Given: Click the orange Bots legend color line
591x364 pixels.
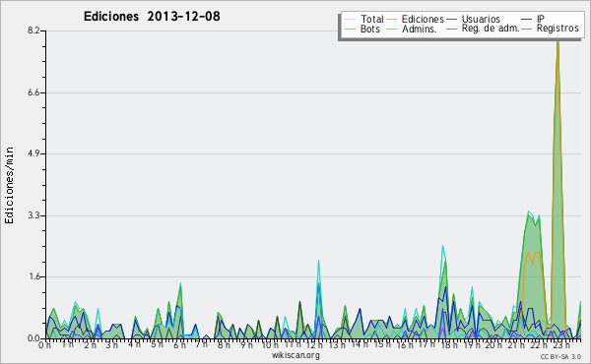Looking at the screenshot, I should (350, 29).
